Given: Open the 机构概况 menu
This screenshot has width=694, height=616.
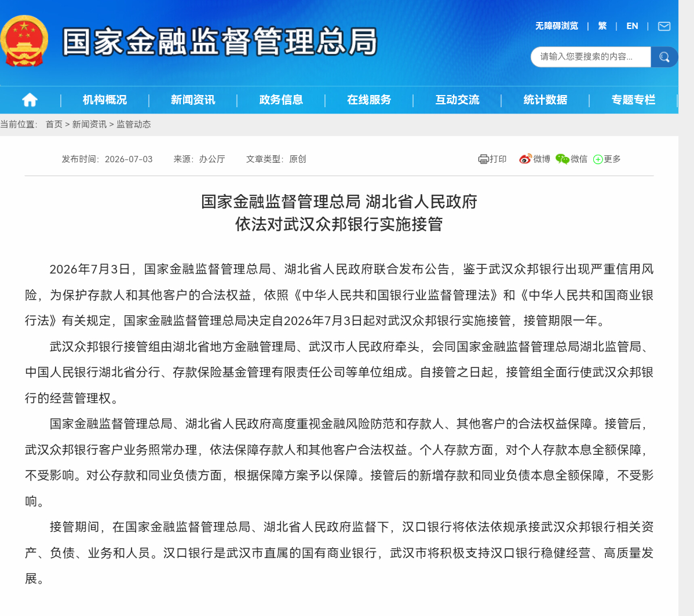Looking at the screenshot, I should click(105, 100).
